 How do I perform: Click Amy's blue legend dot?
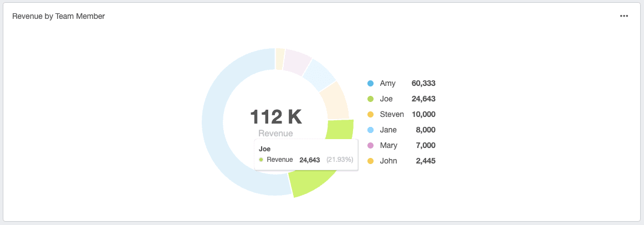coord(370,84)
